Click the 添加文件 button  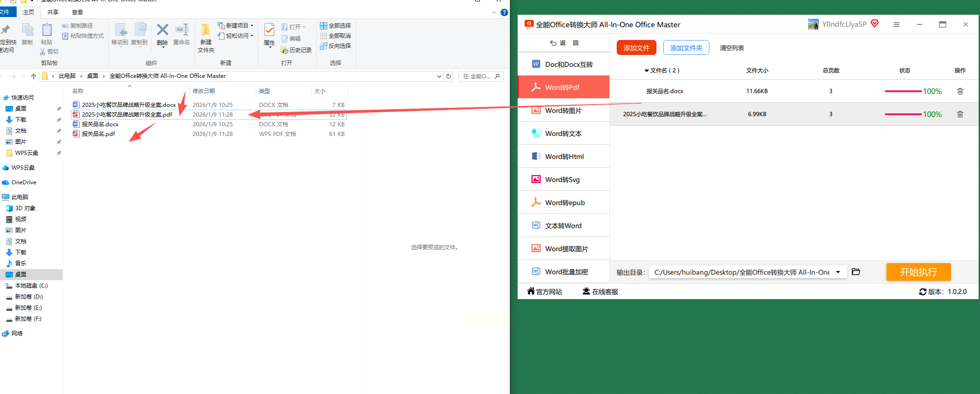pos(636,48)
